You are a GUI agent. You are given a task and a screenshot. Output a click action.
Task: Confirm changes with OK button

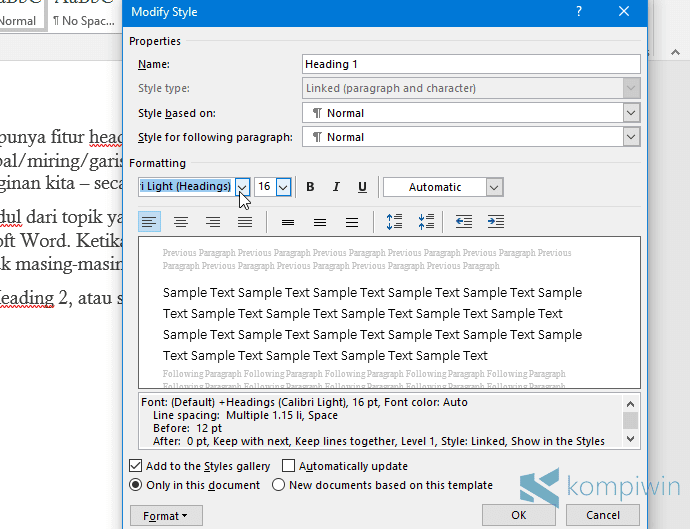(519, 515)
